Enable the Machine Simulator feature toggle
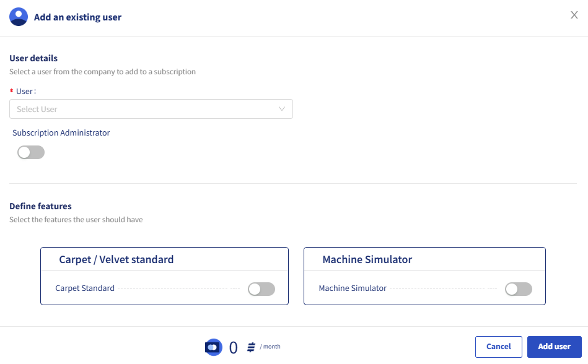This screenshot has height=364, width=588. coord(518,289)
